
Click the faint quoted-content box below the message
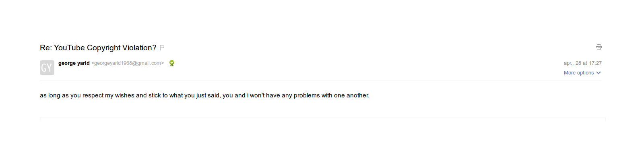[322, 118]
